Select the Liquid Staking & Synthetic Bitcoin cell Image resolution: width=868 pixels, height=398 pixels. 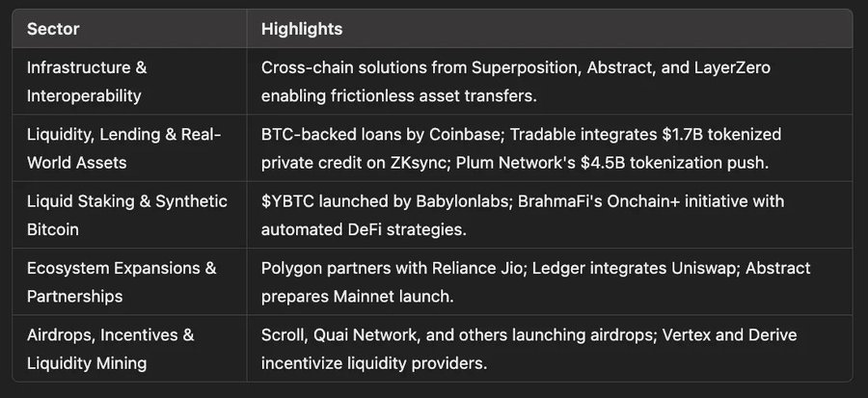click(126, 214)
